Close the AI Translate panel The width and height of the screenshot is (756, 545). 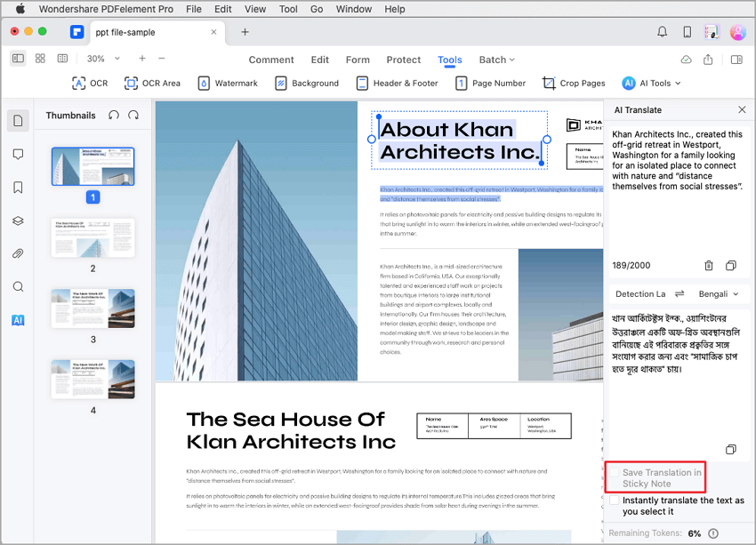click(x=742, y=110)
